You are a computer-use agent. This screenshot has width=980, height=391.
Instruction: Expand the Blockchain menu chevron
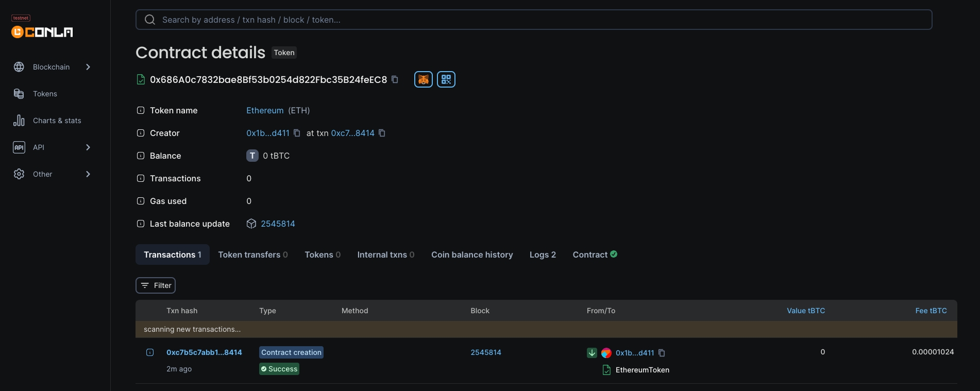coord(88,67)
